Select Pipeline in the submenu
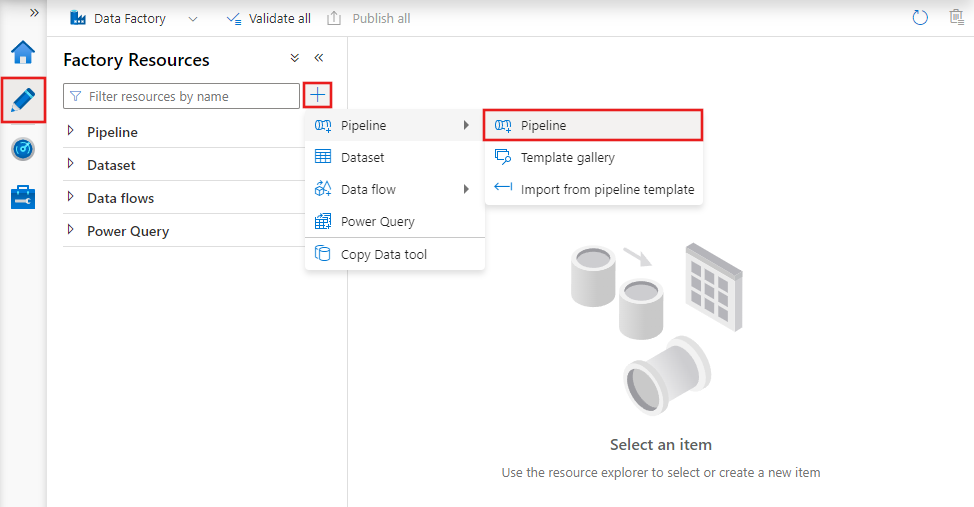This screenshot has width=974, height=507. 593,126
